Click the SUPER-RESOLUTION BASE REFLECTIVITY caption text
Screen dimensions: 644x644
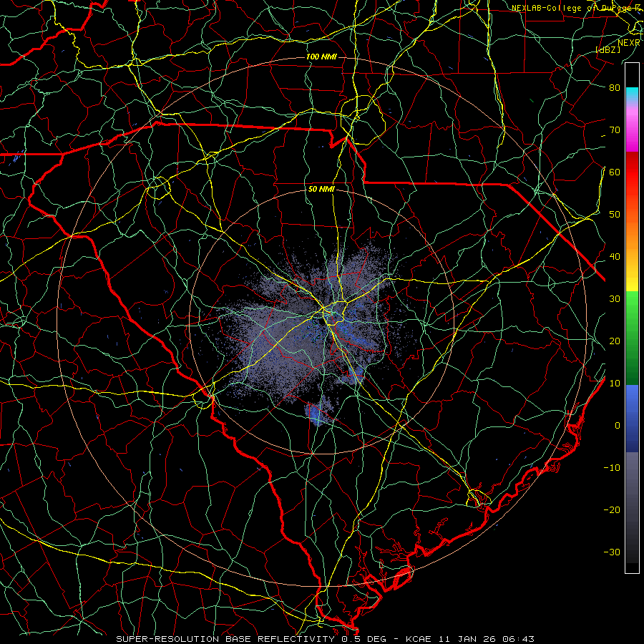225,639
